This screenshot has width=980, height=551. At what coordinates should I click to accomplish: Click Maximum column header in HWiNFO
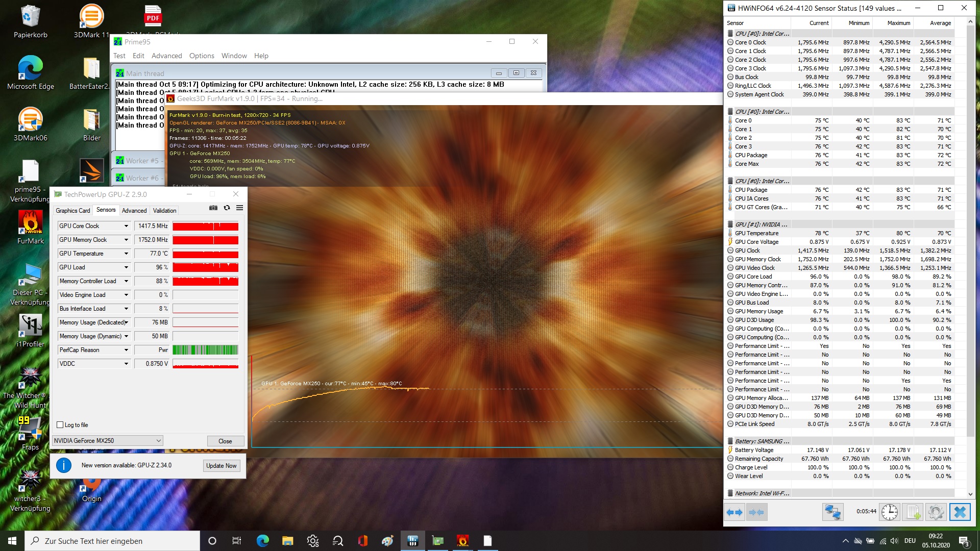coord(893,23)
